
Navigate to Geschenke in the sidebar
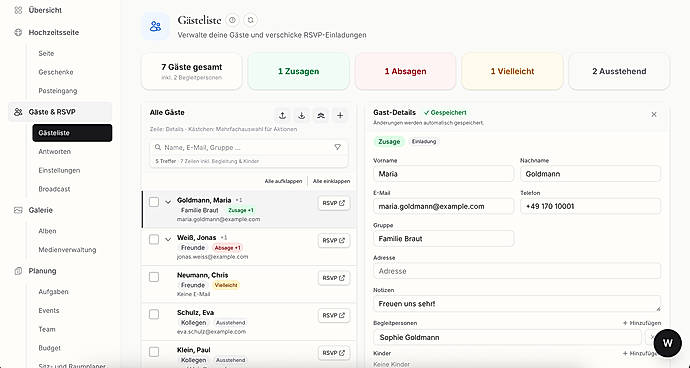56,72
